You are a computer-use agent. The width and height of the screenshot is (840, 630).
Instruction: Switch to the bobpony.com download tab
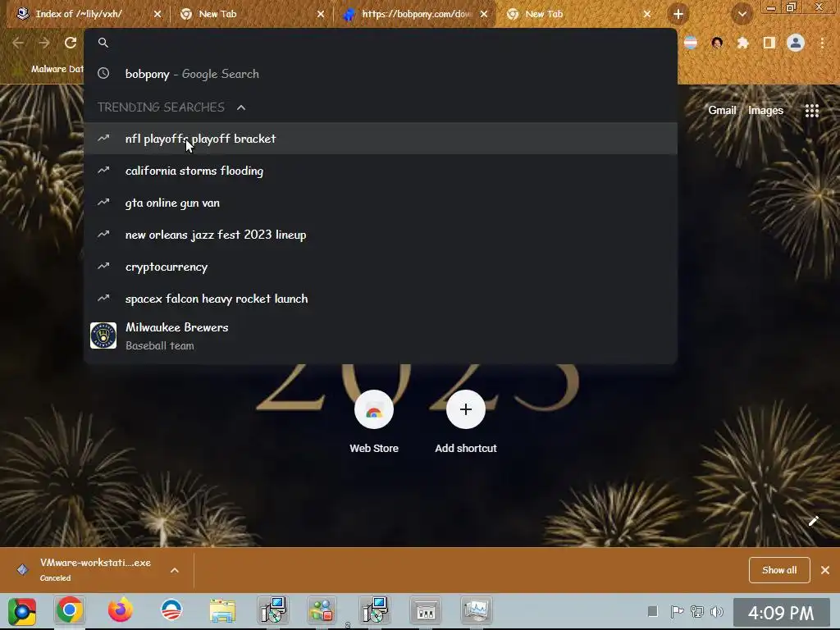tap(415, 14)
